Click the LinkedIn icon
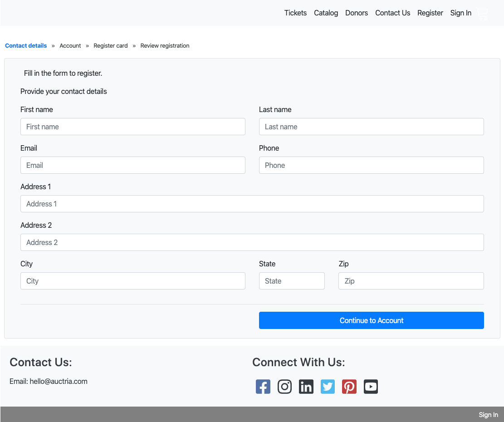Image resolution: width=504 pixels, height=422 pixels. pyautogui.click(x=306, y=387)
